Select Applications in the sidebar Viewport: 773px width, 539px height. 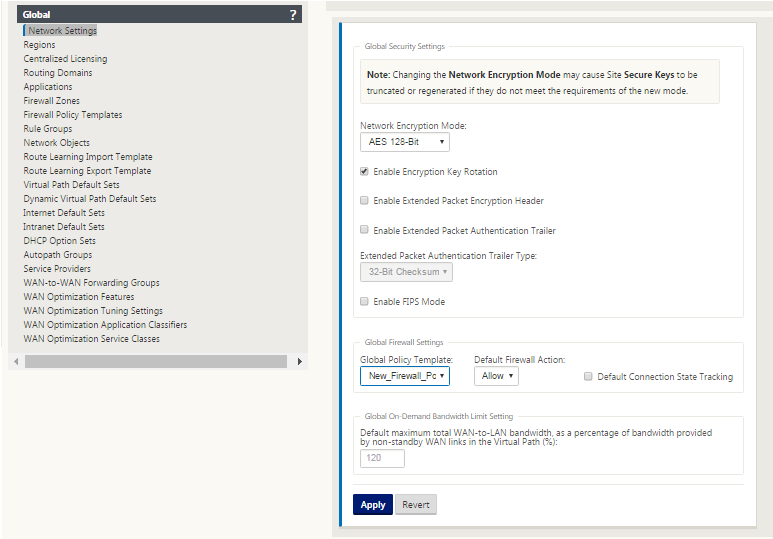point(48,87)
